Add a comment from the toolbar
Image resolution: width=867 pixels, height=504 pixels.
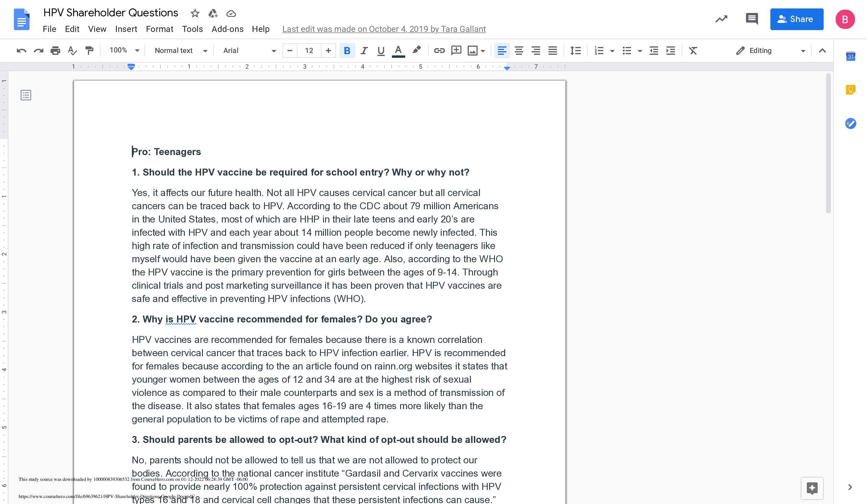click(x=456, y=51)
